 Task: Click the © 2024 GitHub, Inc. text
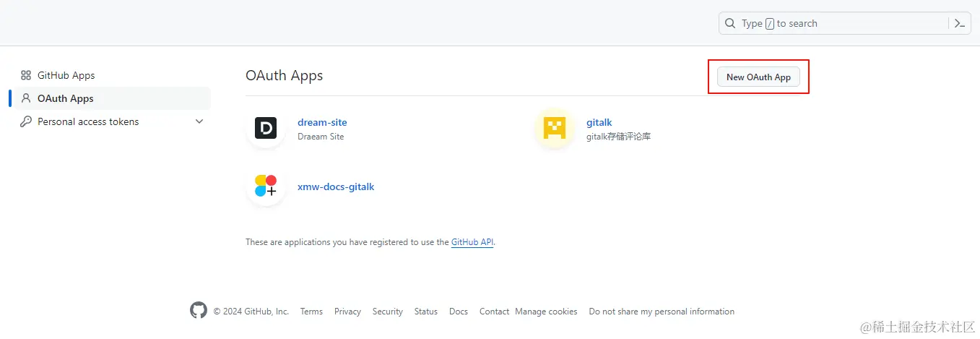pyautogui.click(x=251, y=312)
